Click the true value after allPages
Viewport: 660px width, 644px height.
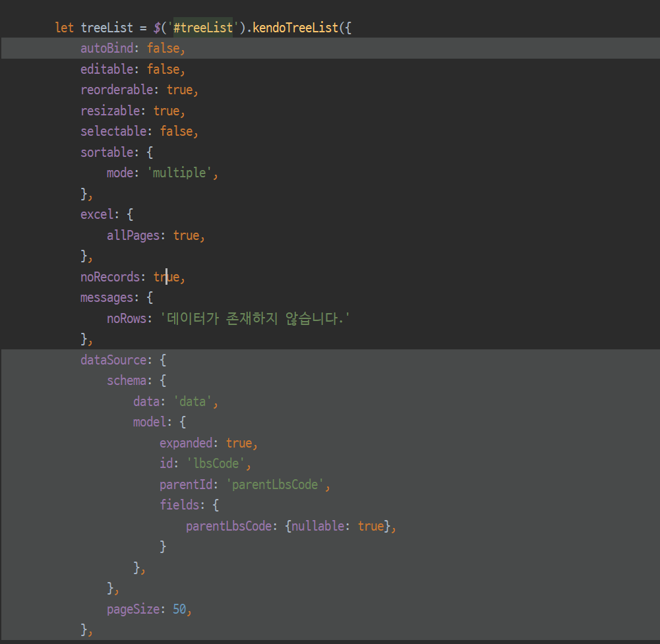coord(187,235)
